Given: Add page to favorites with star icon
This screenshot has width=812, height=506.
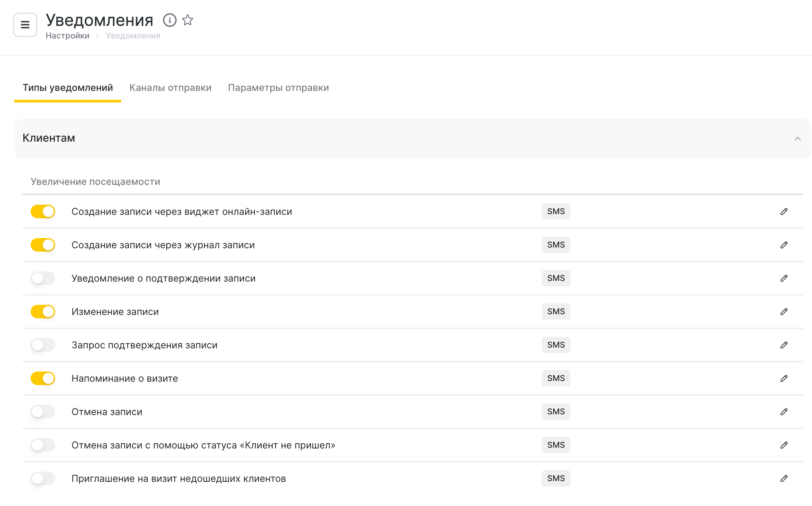Looking at the screenshot, I should 188,20.
